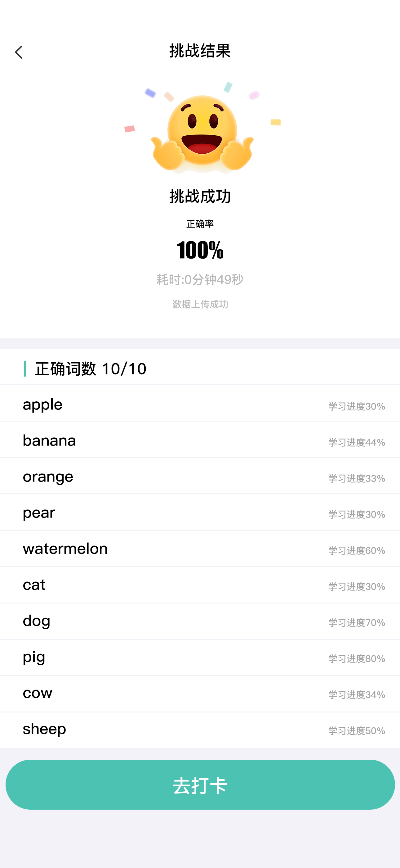Click the 数据上传成功 status text

(x=200, y=304)
